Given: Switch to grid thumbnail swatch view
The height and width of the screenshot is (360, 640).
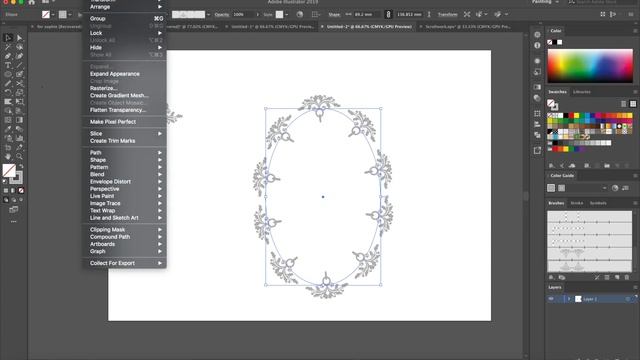Looking at the screenshot, I should pyautogui.click(x=633, y=104).
